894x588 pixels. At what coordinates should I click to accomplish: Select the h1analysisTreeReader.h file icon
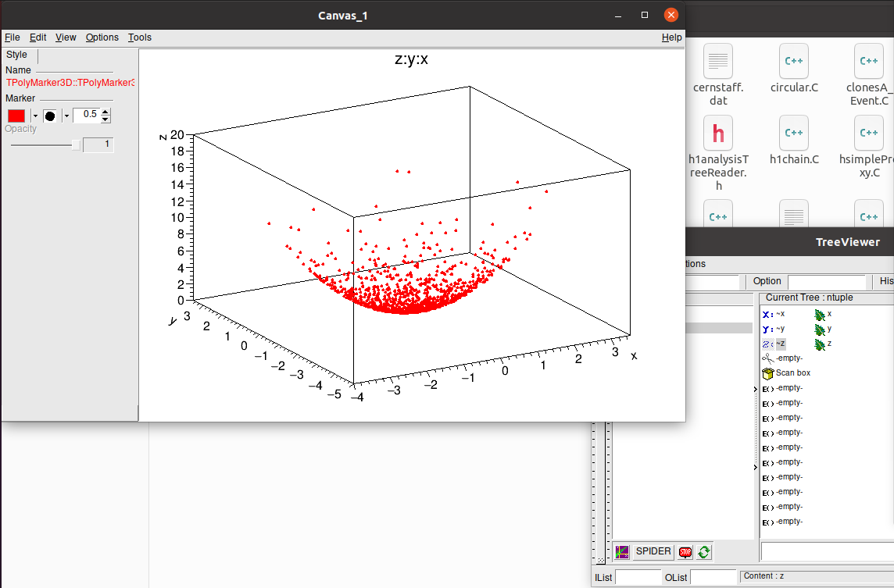718,133
